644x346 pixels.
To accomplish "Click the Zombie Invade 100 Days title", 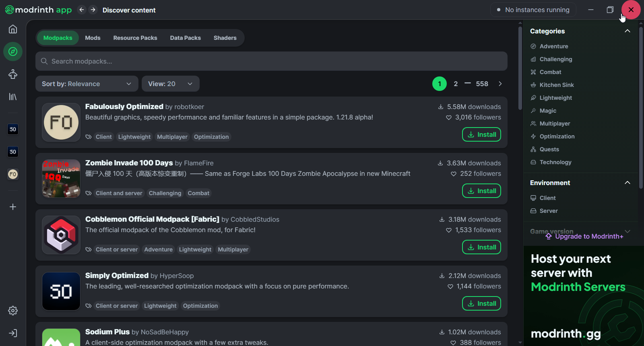I will point(129,163).
